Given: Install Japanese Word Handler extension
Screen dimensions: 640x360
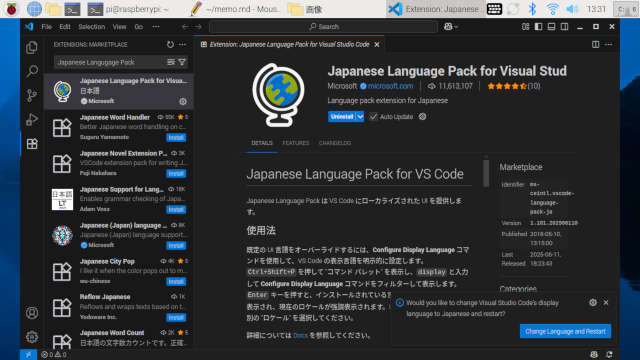Looking at the screenshot, I should [x=176, y=138].
